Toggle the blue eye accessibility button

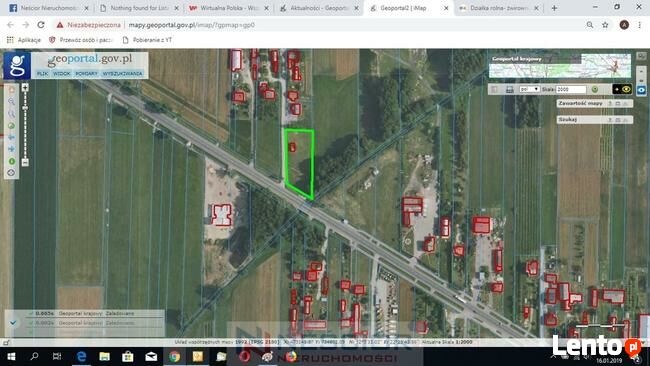point(641,90)
